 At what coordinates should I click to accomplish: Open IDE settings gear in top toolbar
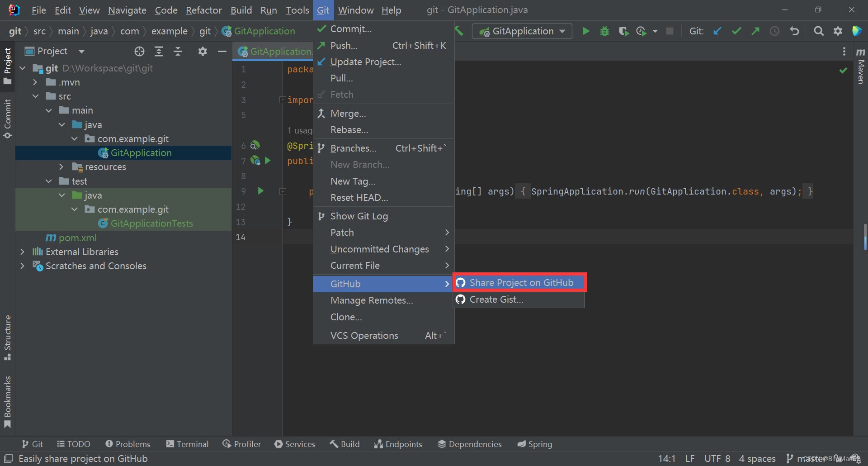838,31
